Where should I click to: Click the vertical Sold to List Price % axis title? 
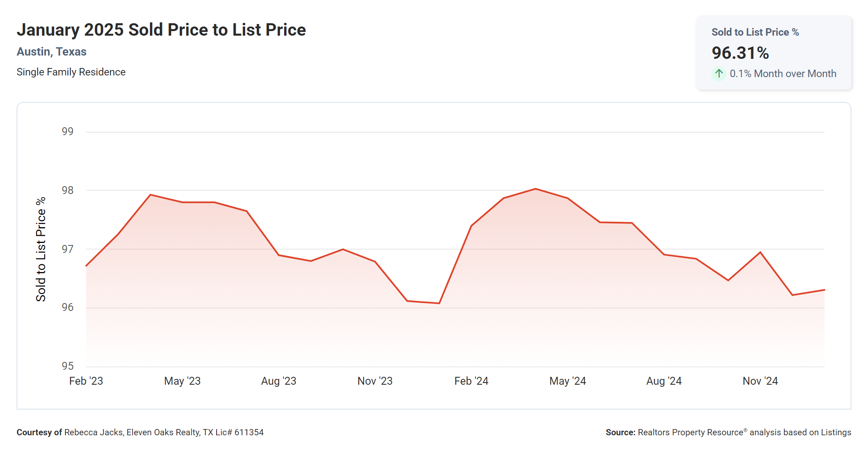(41, 249)
